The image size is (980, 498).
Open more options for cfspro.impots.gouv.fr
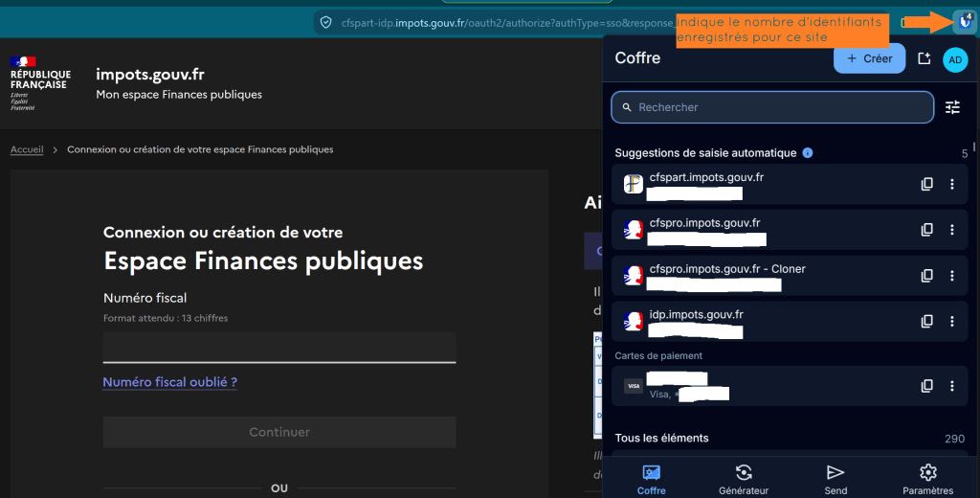pos(952,230)
